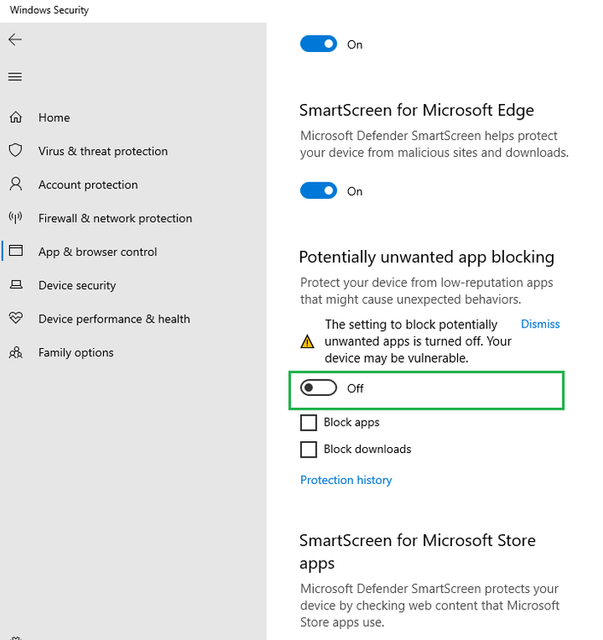
Task: Click the yellow warning triangle icon
Action: click(x=307, y=341)
